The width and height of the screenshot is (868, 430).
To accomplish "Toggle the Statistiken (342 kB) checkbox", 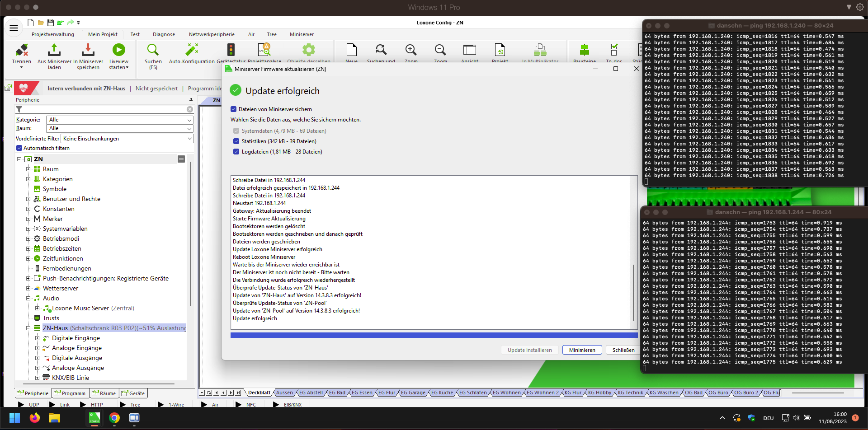I will (236, 141).
